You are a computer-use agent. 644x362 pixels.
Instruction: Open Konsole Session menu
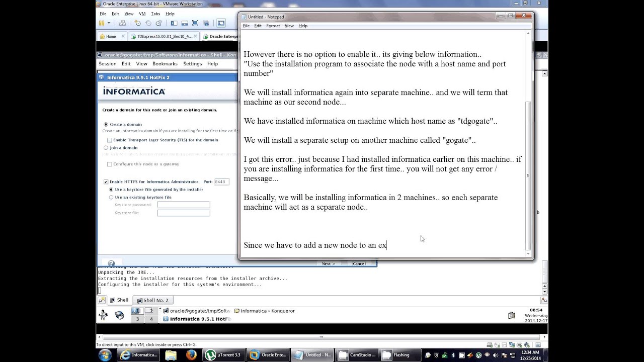[107, 64]
